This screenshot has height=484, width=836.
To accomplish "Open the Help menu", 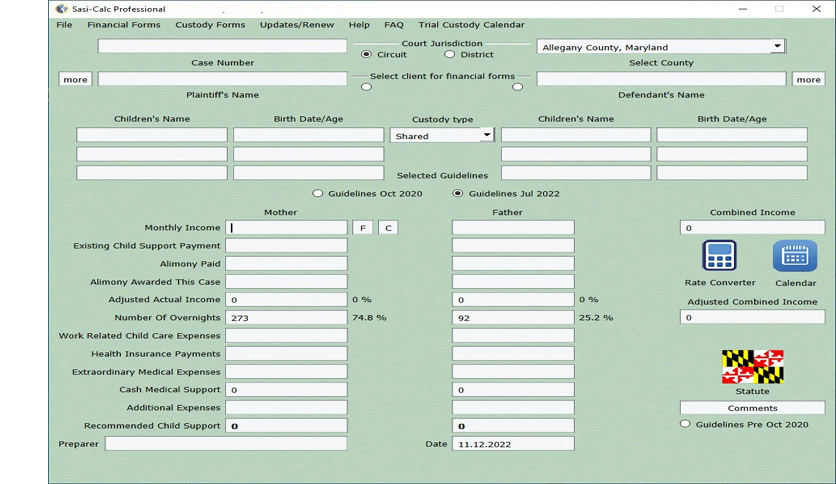I will tap(359, 25).
